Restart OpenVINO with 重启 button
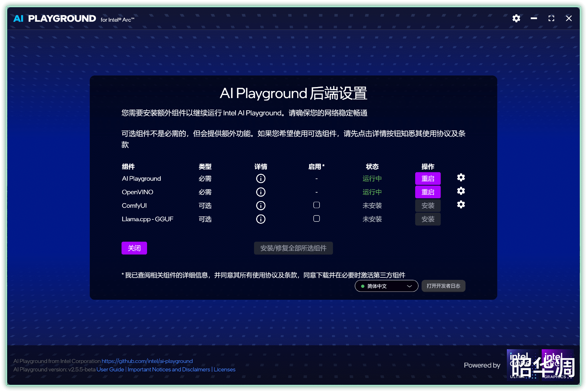 click(x=427, y=192)
